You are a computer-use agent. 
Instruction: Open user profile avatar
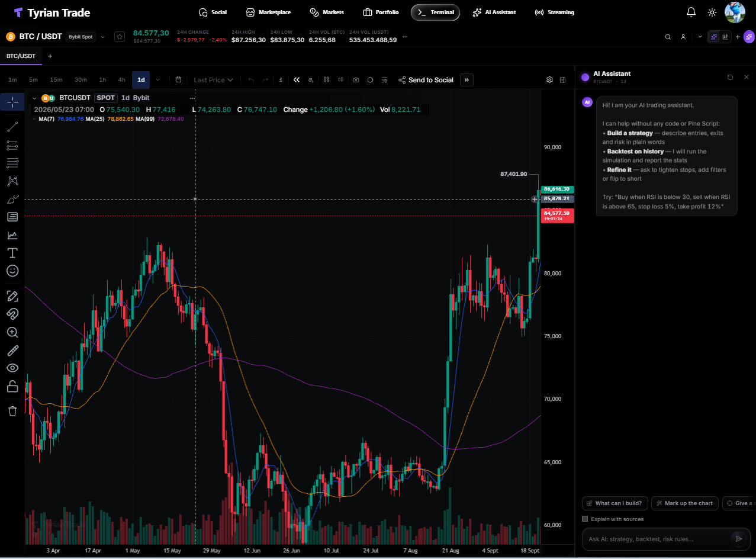(x=735, y=12)
